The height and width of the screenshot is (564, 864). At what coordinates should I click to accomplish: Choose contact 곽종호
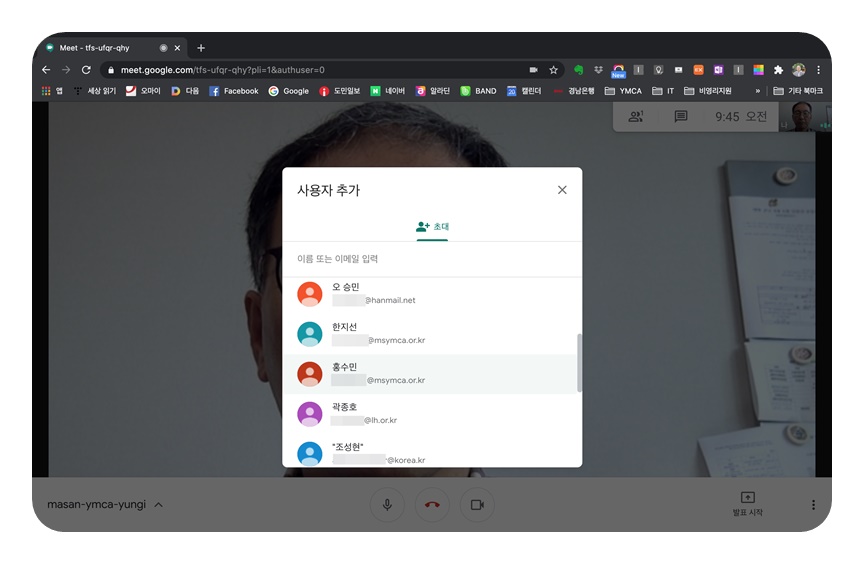(x=432, y=414)
